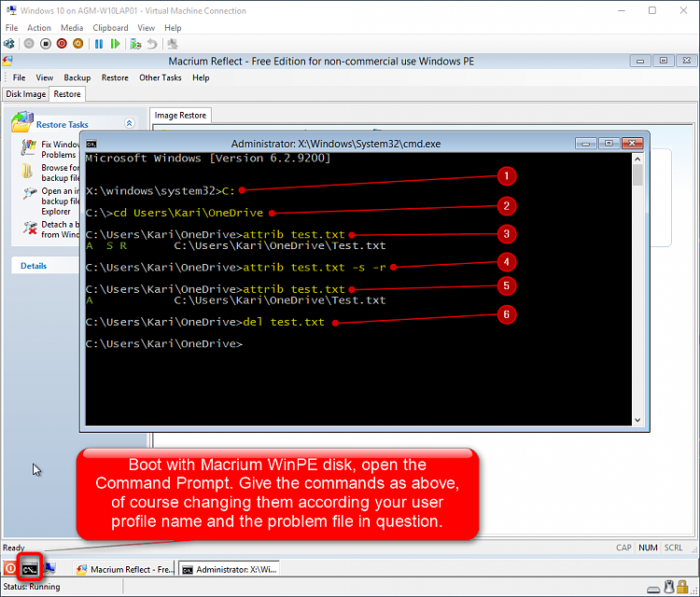
Task: Click the Fix Windows boot problems icon
Action: tap(27, 146)
